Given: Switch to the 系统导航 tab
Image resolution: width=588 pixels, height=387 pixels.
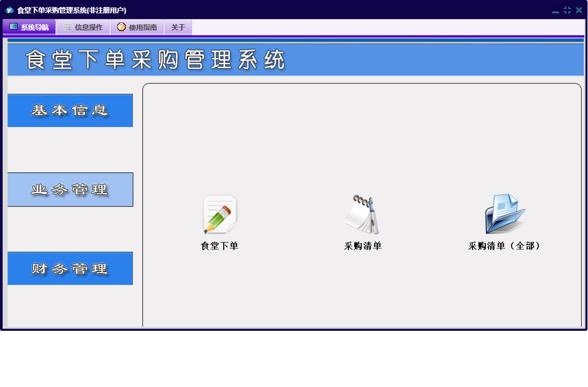Looking at the screenshot, I should click(29, 27).
